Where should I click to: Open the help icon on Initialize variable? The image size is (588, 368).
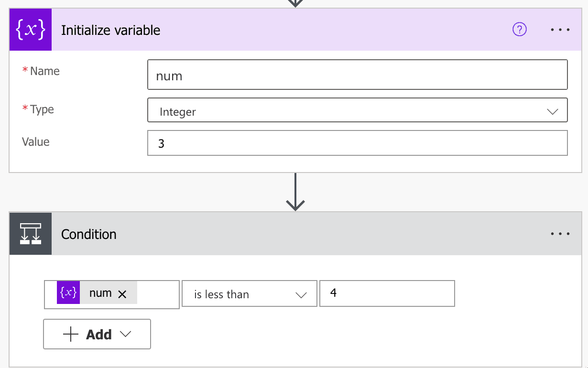pyautogui.click(x=519, y=29)
